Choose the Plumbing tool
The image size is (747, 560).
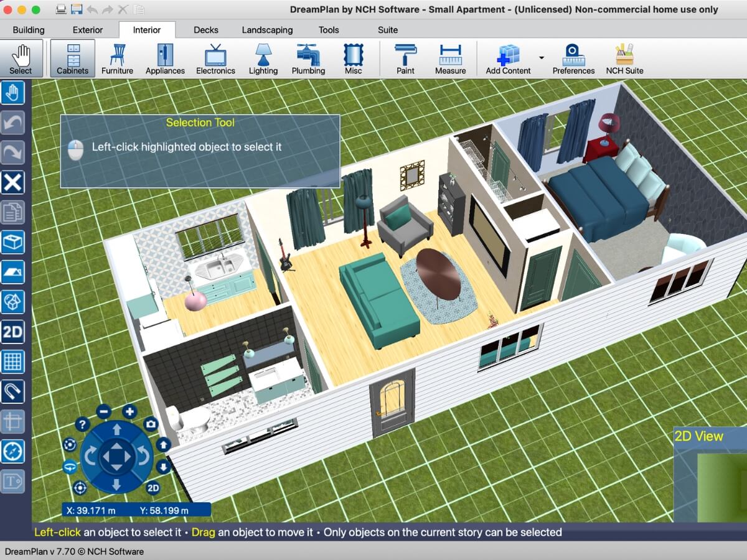click(x=308, y=59)
